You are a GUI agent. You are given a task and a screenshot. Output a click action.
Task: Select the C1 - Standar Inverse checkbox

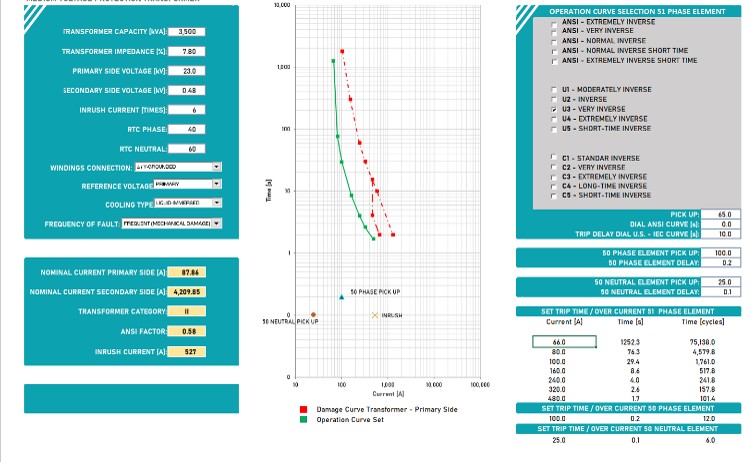[555, 158]
